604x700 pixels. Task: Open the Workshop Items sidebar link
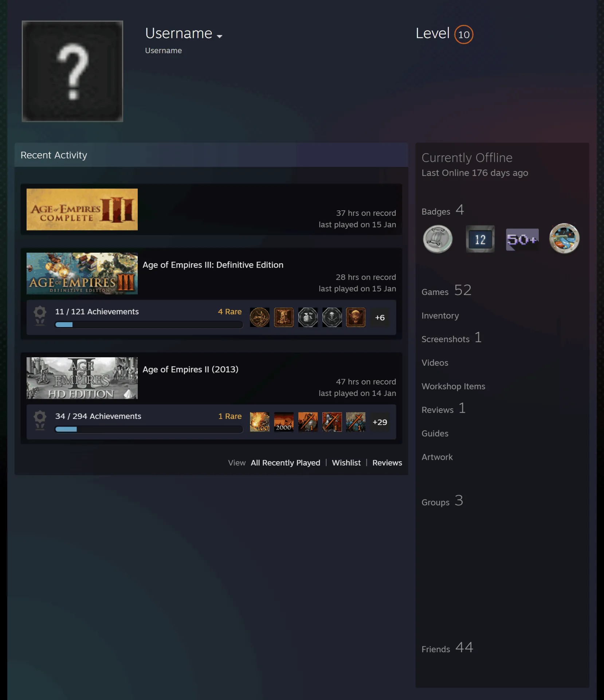(453, 386)
